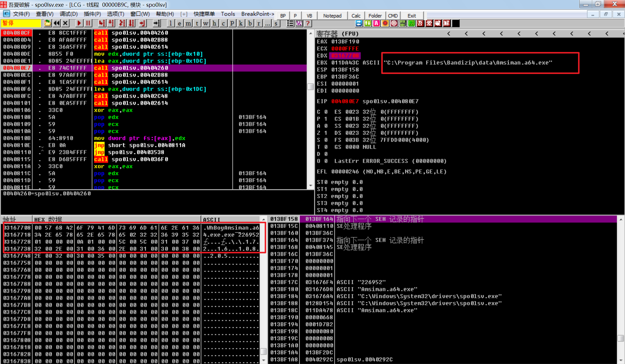Image resolution: width=625 pixels, height=364 pixels.
Task: Click the red question mark help icon
Action: point(308,23)
